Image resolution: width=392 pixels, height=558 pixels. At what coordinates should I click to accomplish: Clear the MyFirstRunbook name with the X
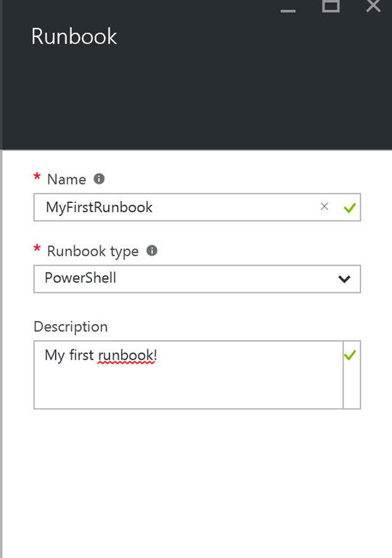coord(324,207)
